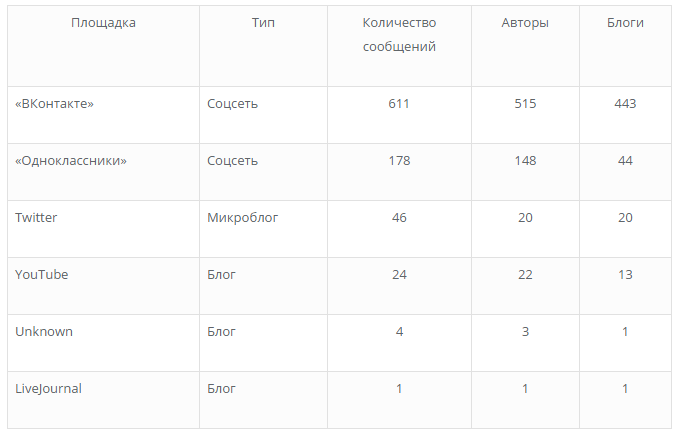The width and height of the screenshot is (677, 435).
Task: Click the blogs value 44
Action: click(625, 161)
